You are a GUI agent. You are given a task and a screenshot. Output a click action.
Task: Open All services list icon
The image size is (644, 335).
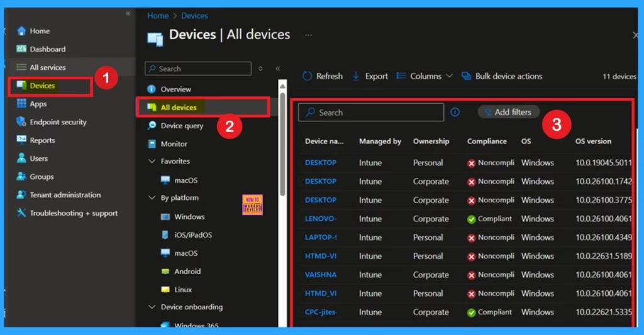pyautogui.click(x=21, y=67)
